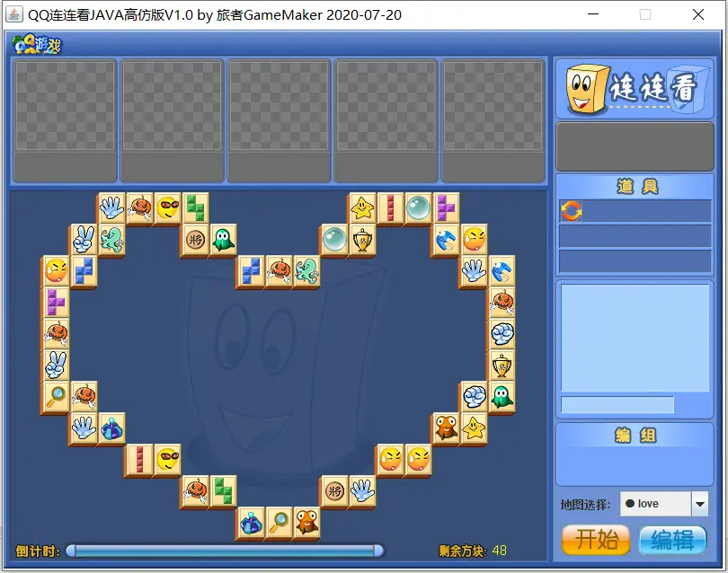Select red bar tile beside sunglasses smiley

click(x=139, y=460)
